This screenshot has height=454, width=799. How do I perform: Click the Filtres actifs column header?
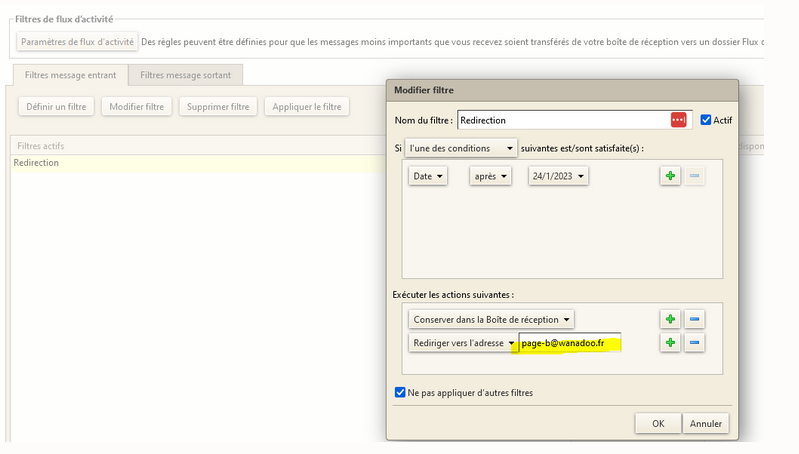tap(199, 146)
